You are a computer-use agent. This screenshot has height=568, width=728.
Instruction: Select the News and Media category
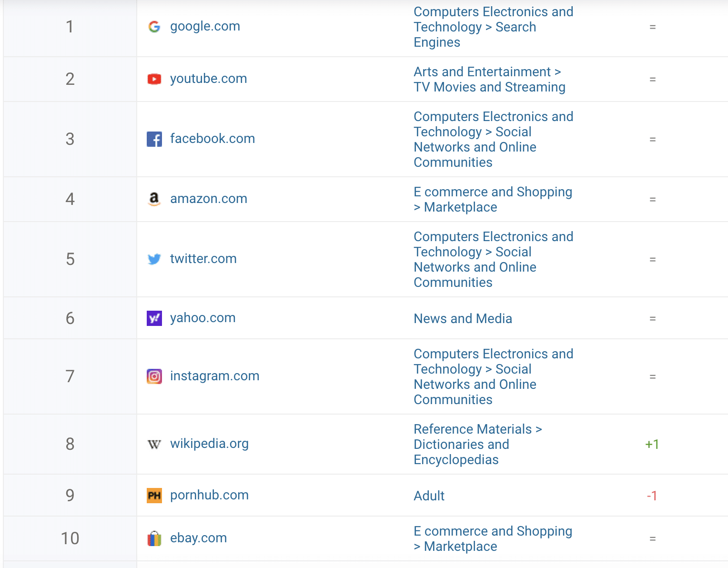[463, 318]
